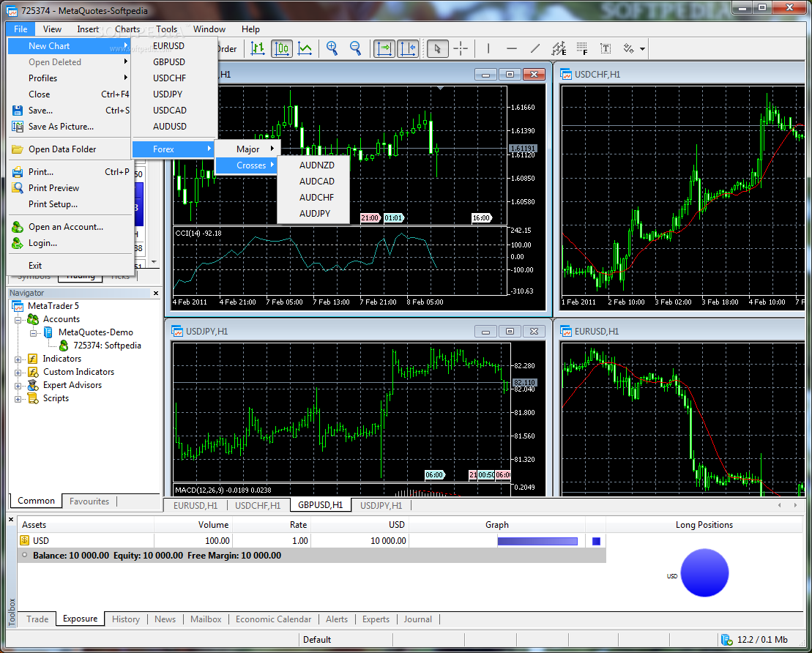
Task: Switch to the USDJPY,H1 chart tab
Action: [x=381, y=505]
